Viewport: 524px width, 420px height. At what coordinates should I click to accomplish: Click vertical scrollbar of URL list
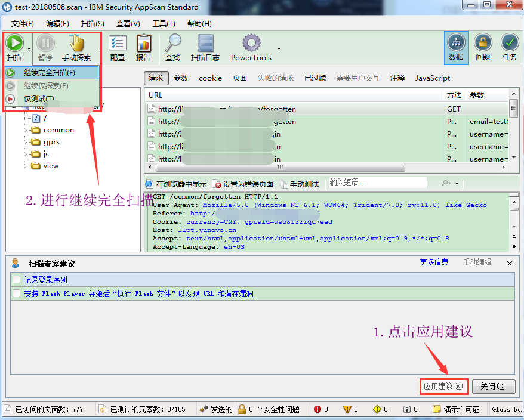point(514,108)
